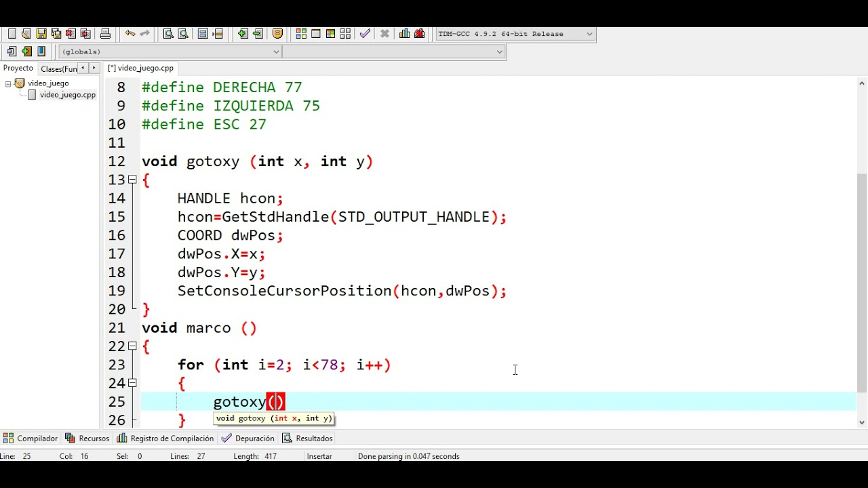Viewport: 868px width, 488px height.
Task: Click the editor vertical scrollbar thumb
Action: [x=862, y=283]
